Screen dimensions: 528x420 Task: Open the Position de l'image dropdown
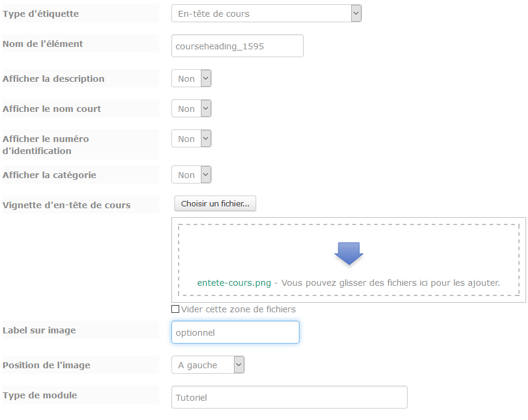coord(207,365)
